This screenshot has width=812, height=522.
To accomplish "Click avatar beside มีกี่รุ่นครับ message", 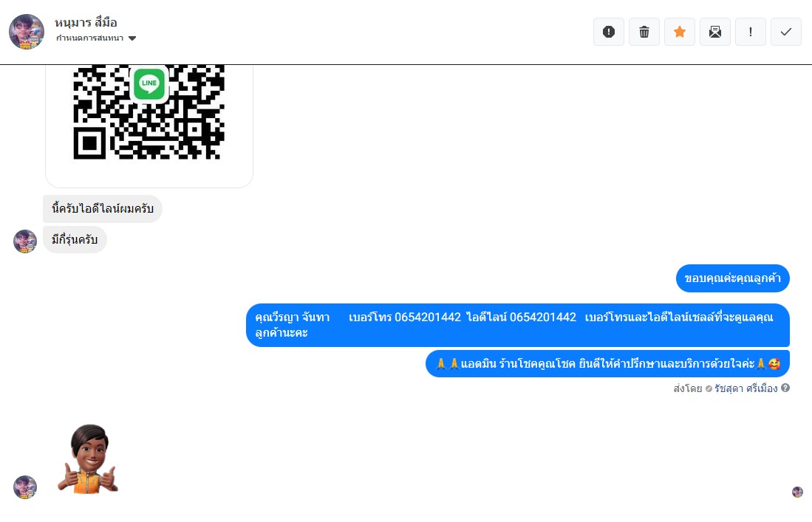I will pos(25,241).
